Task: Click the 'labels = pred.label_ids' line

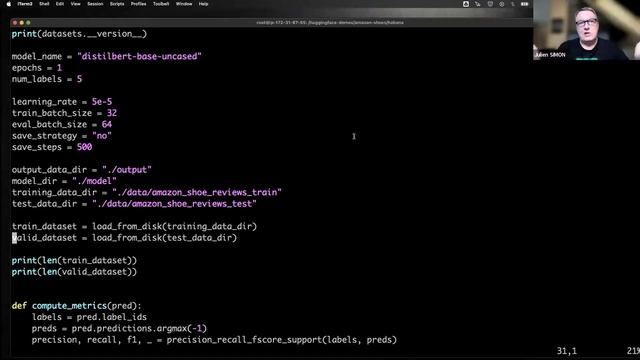Action: click(89, 317)
